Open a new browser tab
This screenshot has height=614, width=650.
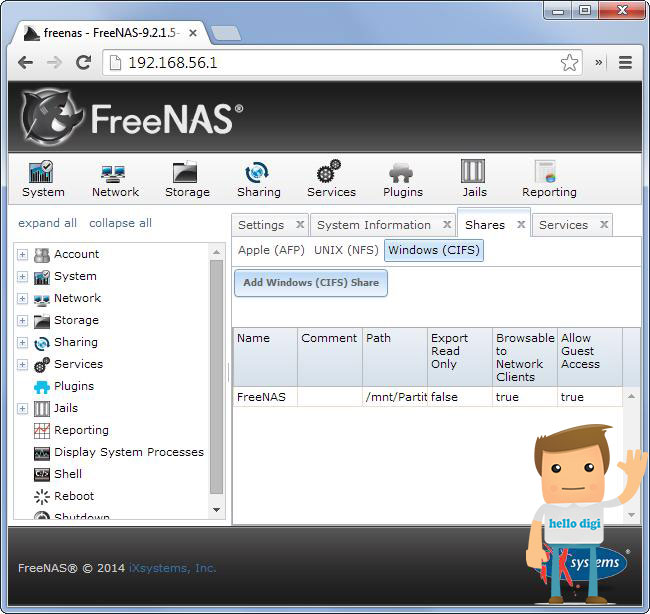(226, 34)
